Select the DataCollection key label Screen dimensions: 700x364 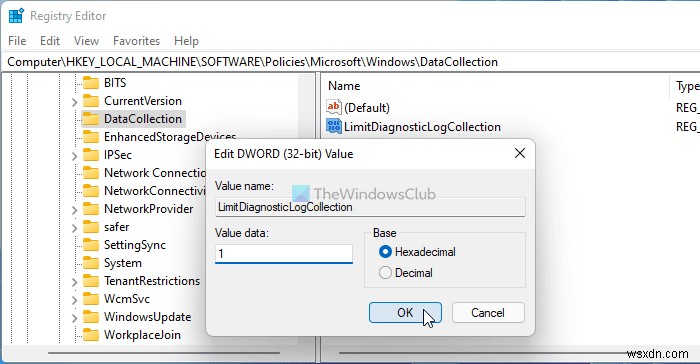click(143, 119)
